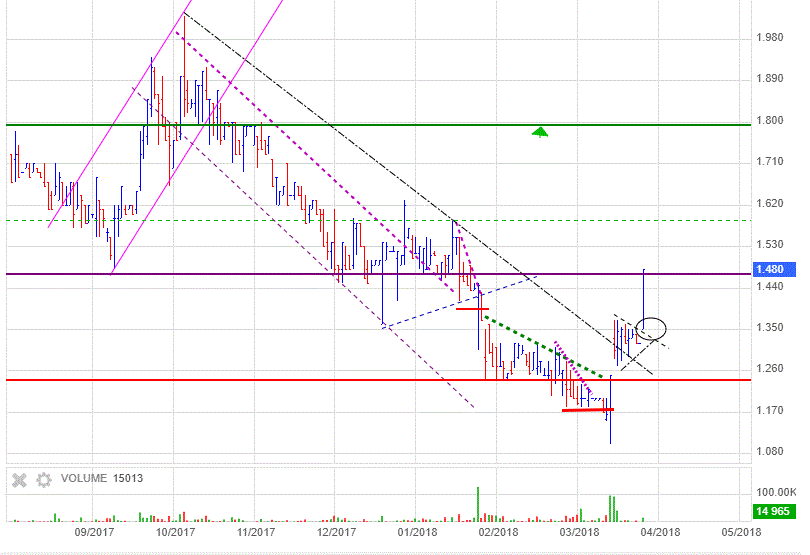Click the VOLUME 15013 indicator label
This screenshot has width=810, height=555.
point(102,478)
